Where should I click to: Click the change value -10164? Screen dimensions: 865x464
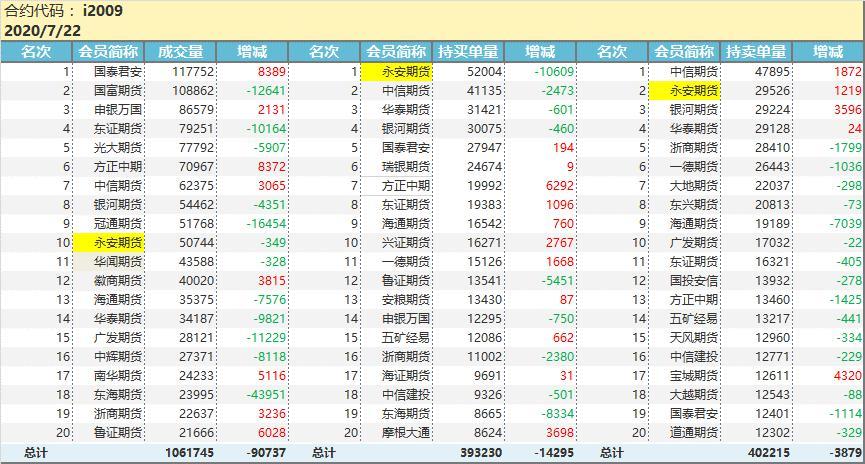click(266, 129)
